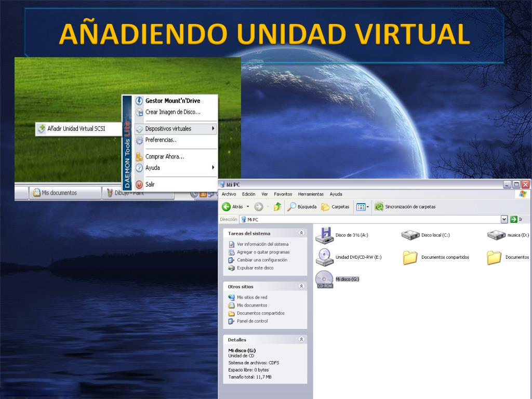This screenshot has height=399, width=532.
Task: Collapse the Otros sitios panel
Action: click(301, 286)
